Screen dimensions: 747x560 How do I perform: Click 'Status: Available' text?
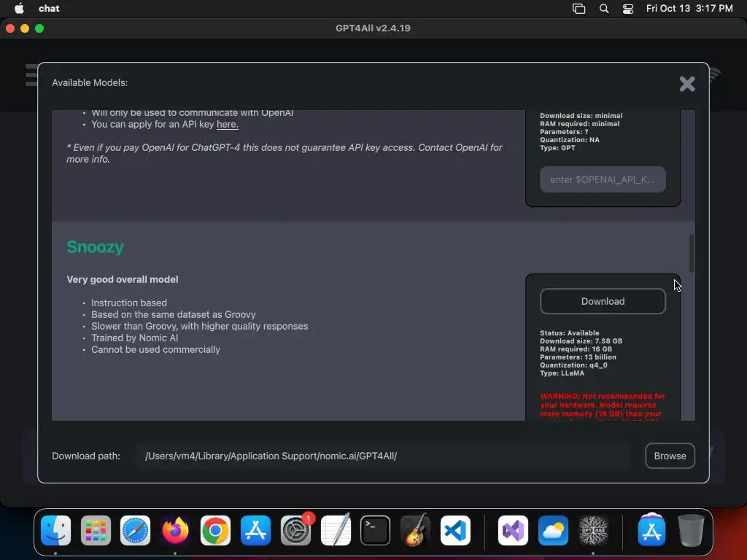570,332
